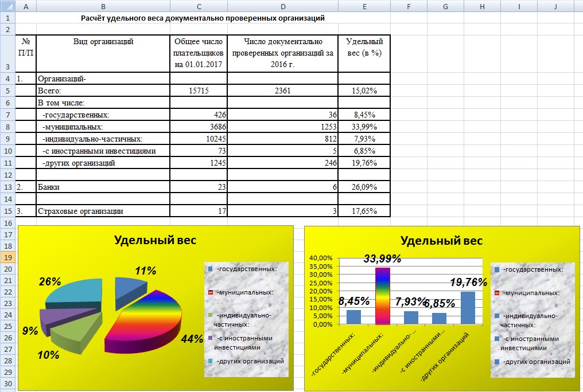Click the green "-индивидуально-частичных:" swatch in pie legend

click(x=211, y=316)
